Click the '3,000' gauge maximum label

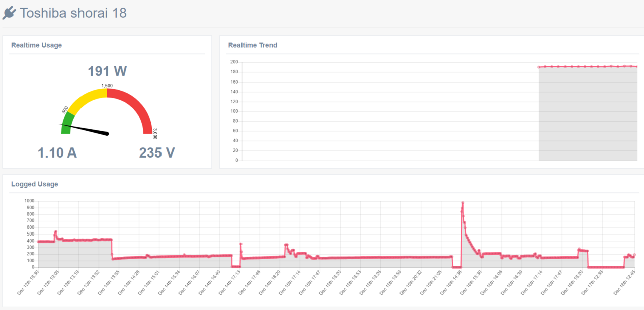coord(155,133)
